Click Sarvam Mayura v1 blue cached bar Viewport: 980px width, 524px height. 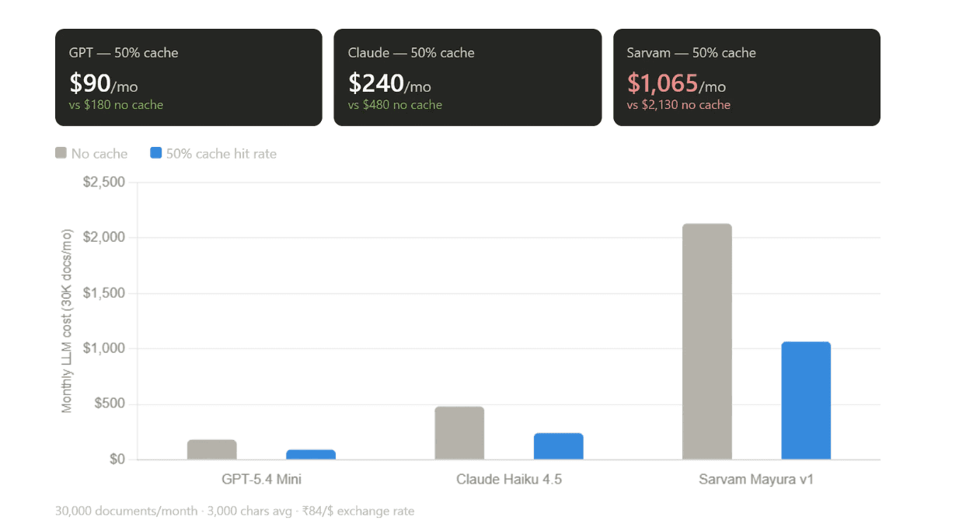click(x=806, y=400)
